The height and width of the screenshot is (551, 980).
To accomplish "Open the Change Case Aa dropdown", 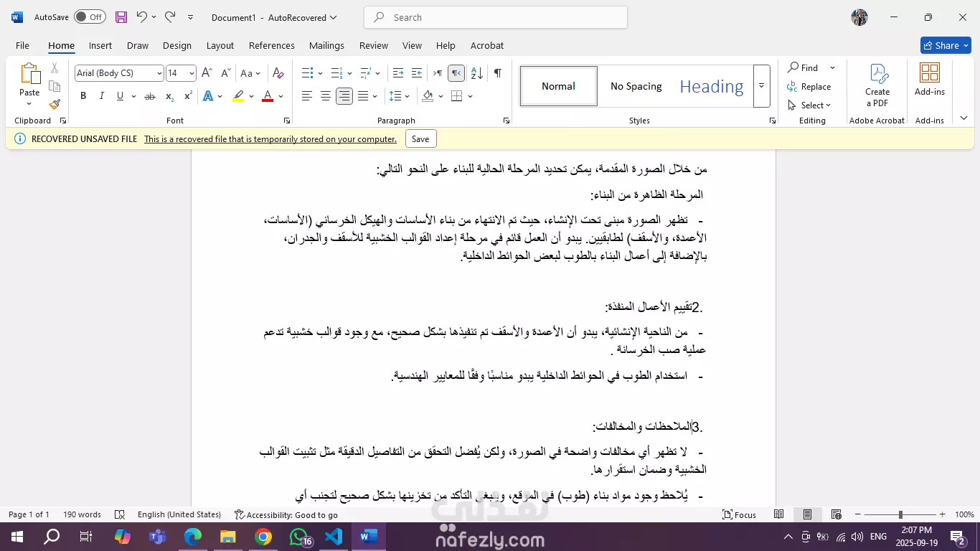I will point(250,73).
